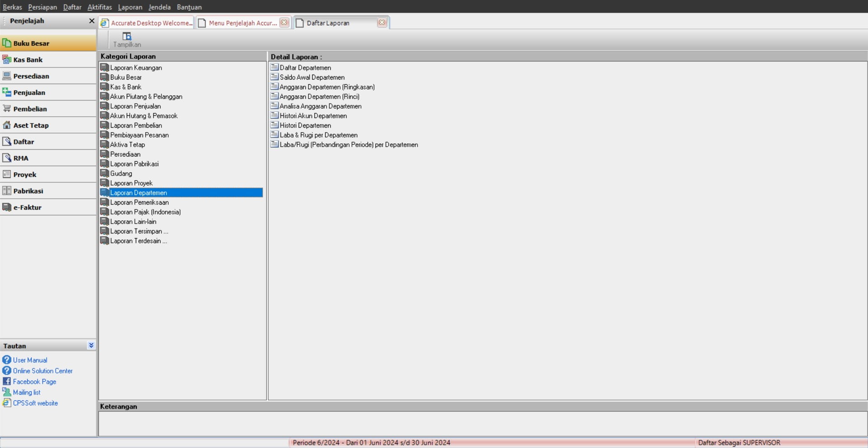Select Laporan Pajak (Indonesia) category
The width and height of the screenshot is (868, 448).
(x=145, y=212)
